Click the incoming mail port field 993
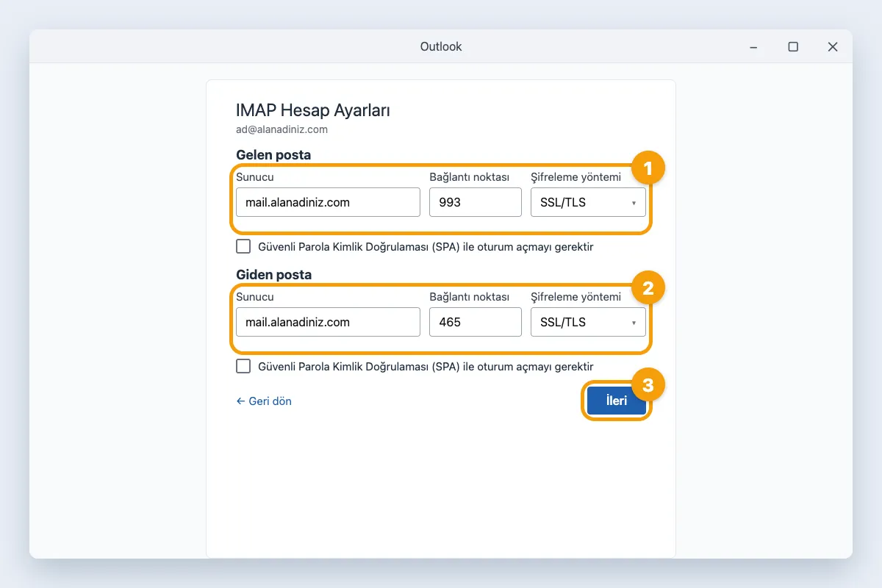Viewport: 882px width, 588px height. [476, 202]
